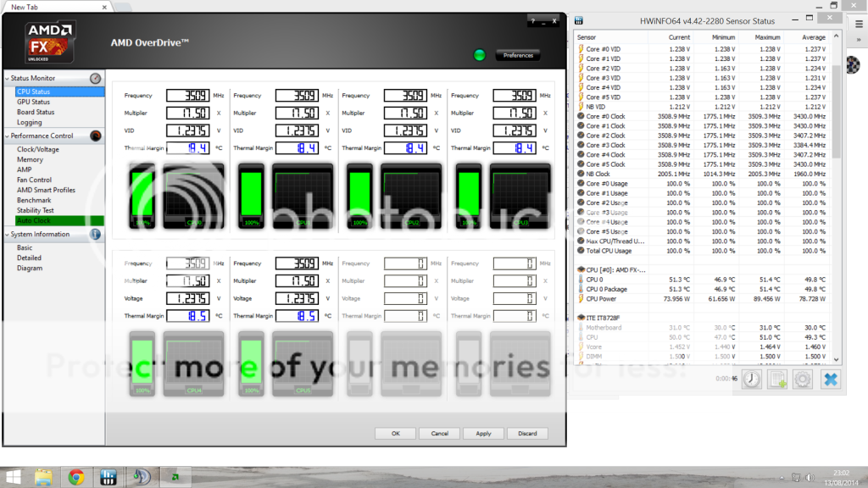Viewport: 868px width, 488px height.
Task: Click the Current column header in HWiNFO
Action: tap(679, 37)
